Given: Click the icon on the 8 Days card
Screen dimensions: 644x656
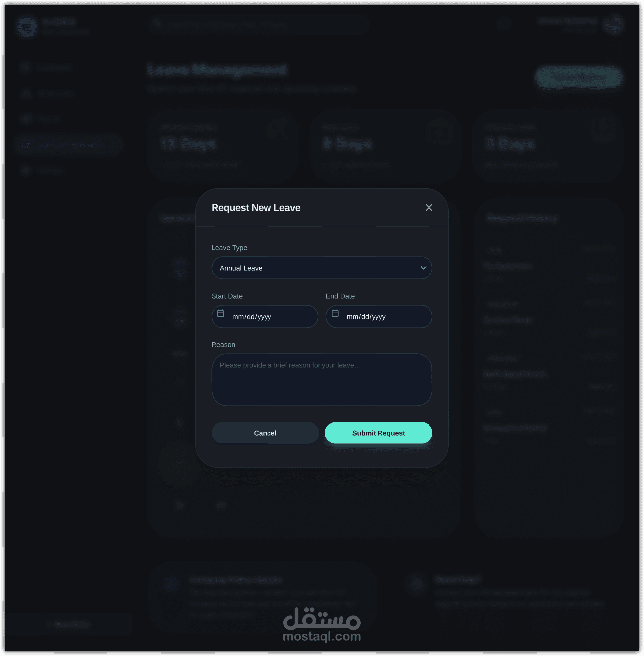Looking at the screenshot, I should (440, 132).
